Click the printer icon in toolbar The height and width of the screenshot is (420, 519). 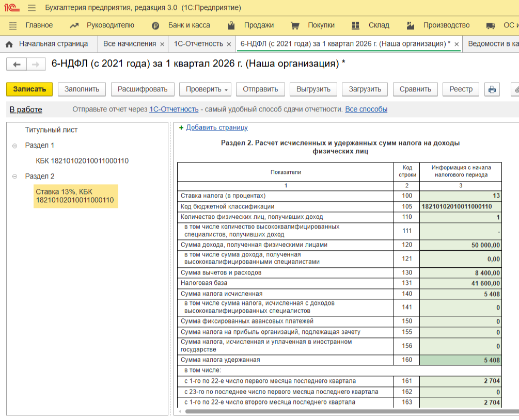(x=492, y=89)
